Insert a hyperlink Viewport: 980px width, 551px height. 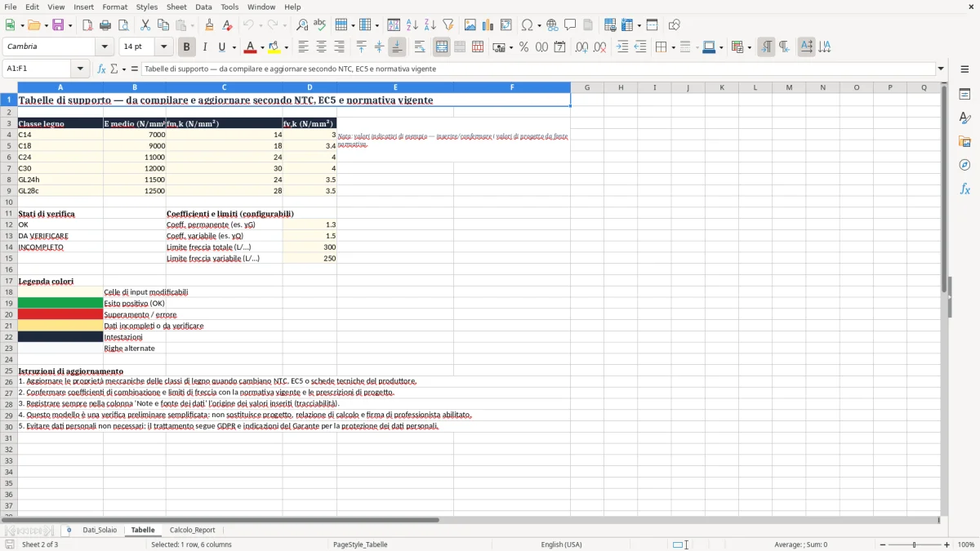point(552,25)
